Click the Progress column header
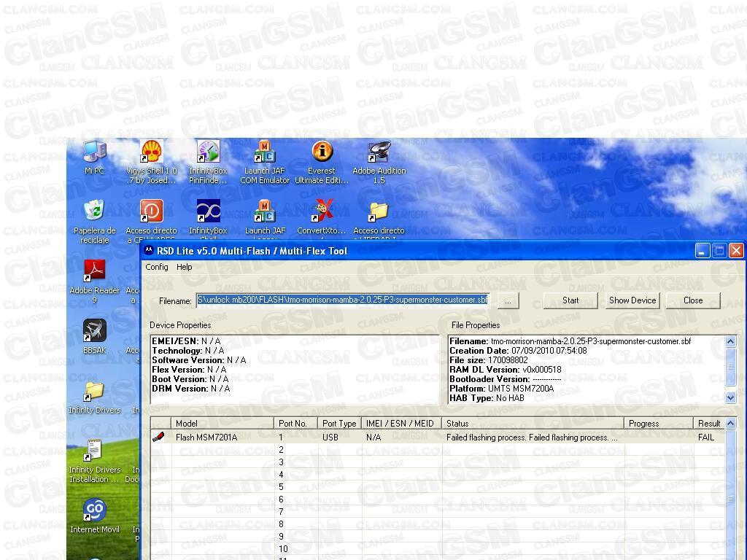 click(x=659, y=424)
